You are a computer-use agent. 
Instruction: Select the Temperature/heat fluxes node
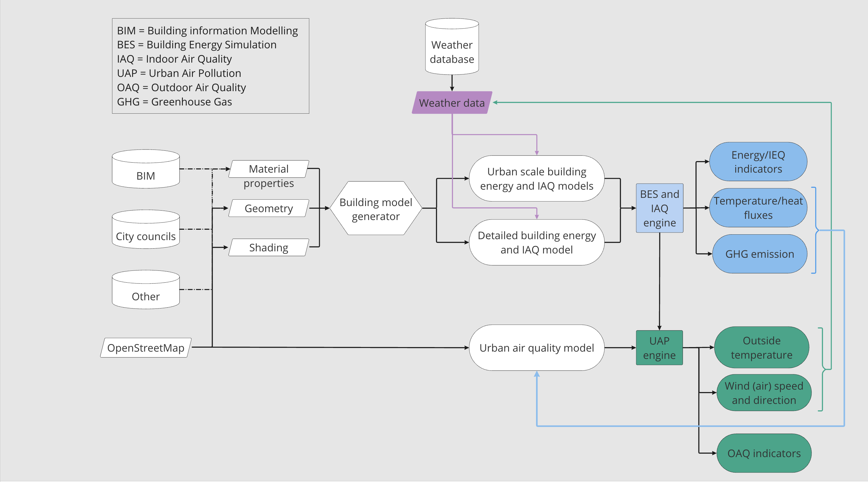tap(757, 208)
